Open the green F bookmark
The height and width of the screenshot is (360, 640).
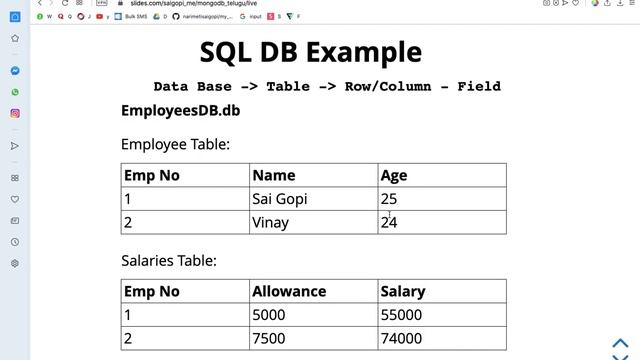(293, 17)
